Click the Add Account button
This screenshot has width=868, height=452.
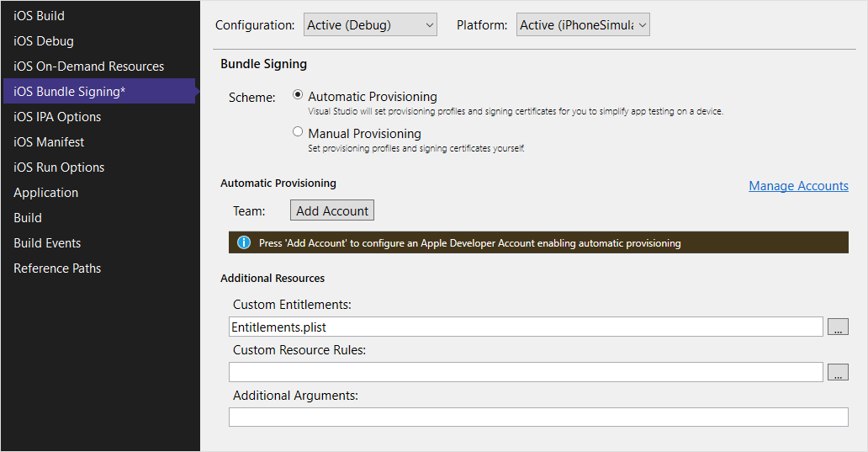332,210
